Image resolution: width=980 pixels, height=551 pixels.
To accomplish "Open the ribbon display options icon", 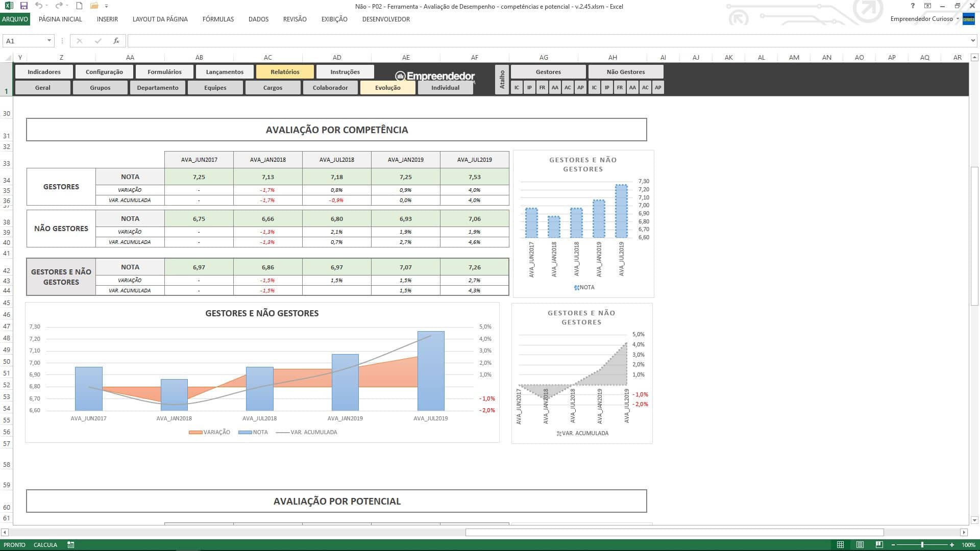I will 927,6.
